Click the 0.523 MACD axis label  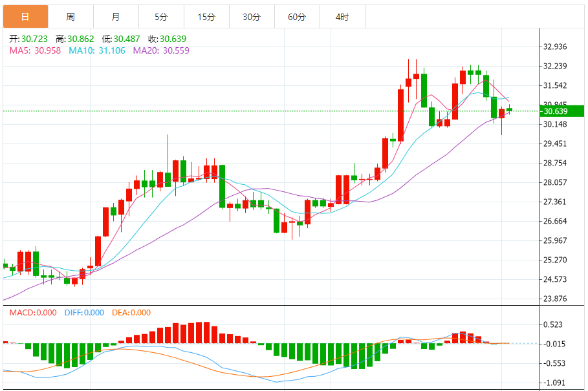coord(553,324)
